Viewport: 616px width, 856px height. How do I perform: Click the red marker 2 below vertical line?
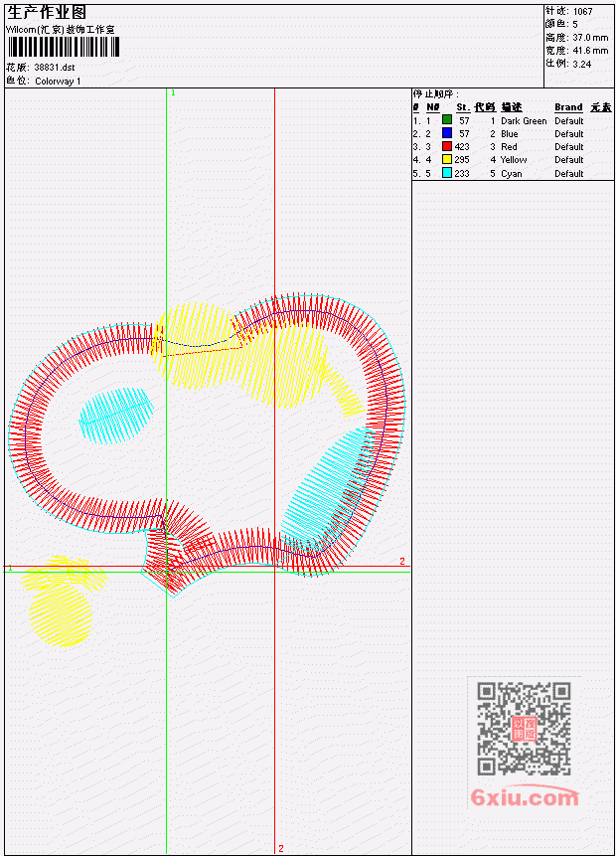(281, 848)
